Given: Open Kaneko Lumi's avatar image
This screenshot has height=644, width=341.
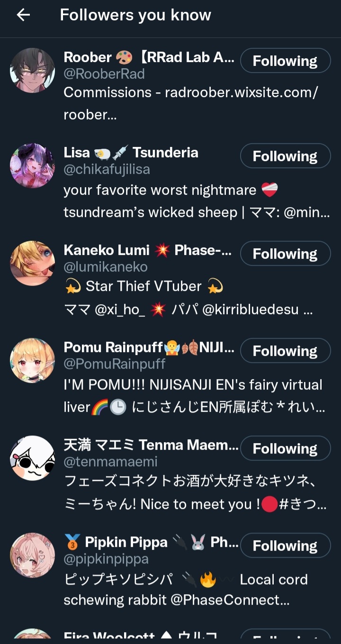Looking at the screenshot, I should (x=32, y=263).
